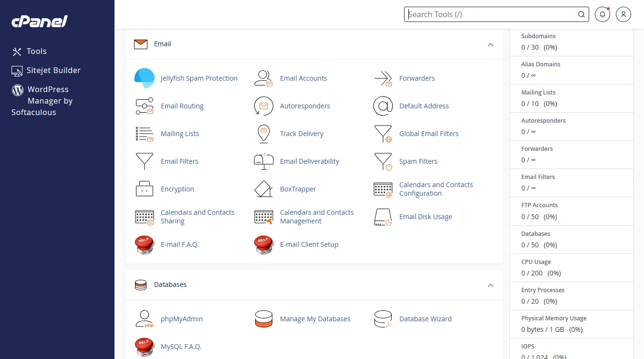Image resolution: width=644 pixels, height=359 pixels.
Task: Click the FTP Accounts statistic label
Action: (540, 205)
